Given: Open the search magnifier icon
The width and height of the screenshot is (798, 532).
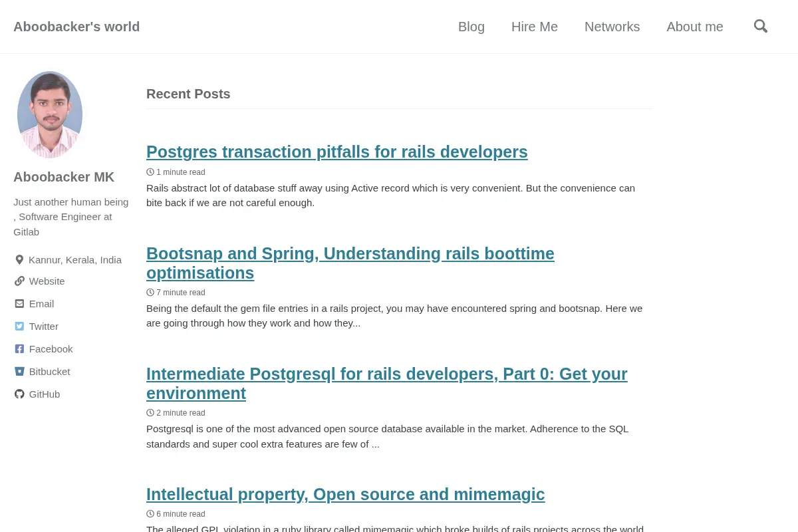Looking at the screenshot, I should coord(761,27).
